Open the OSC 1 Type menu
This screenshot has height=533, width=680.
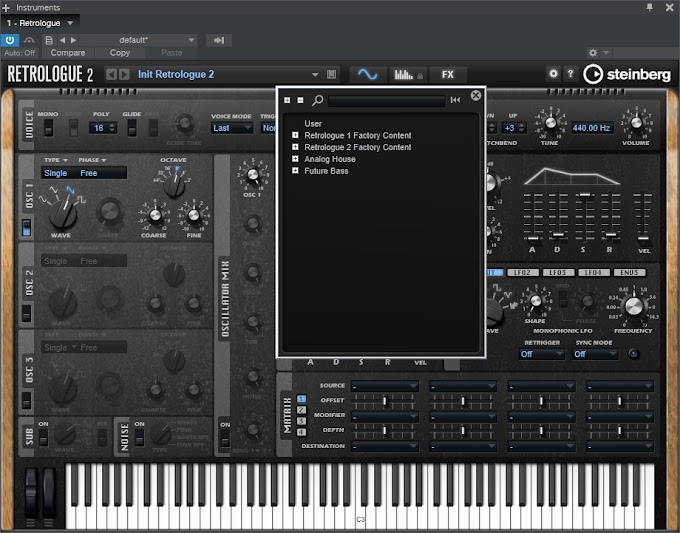56,160
